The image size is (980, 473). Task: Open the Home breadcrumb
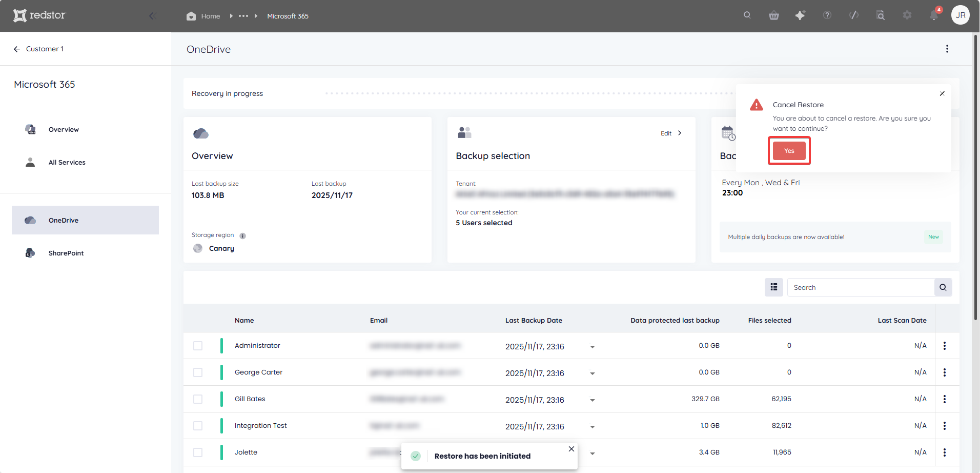(x=203, y=16)
